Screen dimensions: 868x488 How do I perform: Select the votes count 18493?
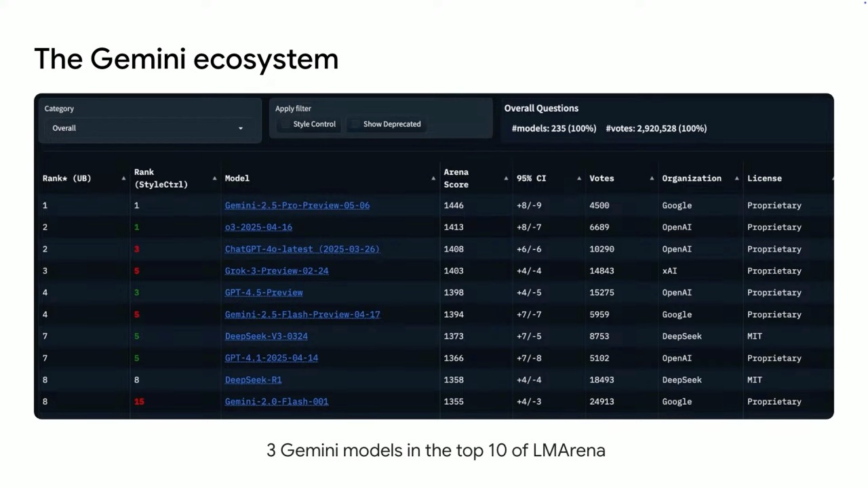[x=601, y=380]
